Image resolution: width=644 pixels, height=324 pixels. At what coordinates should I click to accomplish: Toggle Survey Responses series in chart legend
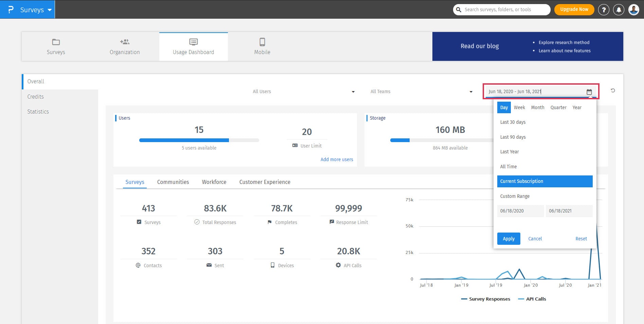click(485, 299)
